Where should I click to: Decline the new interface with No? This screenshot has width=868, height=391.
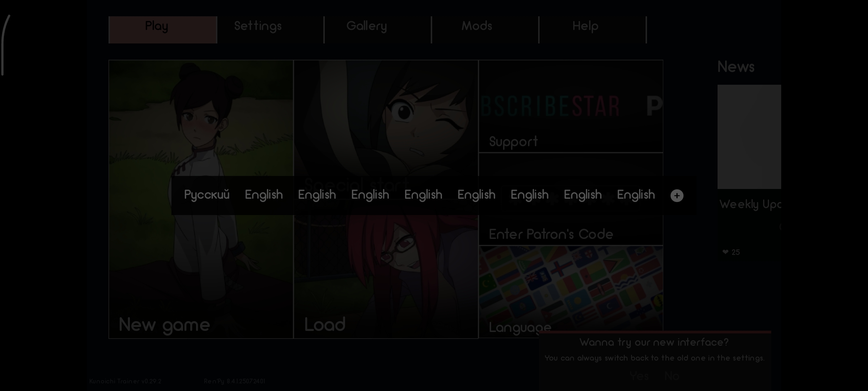click(672, 376)
